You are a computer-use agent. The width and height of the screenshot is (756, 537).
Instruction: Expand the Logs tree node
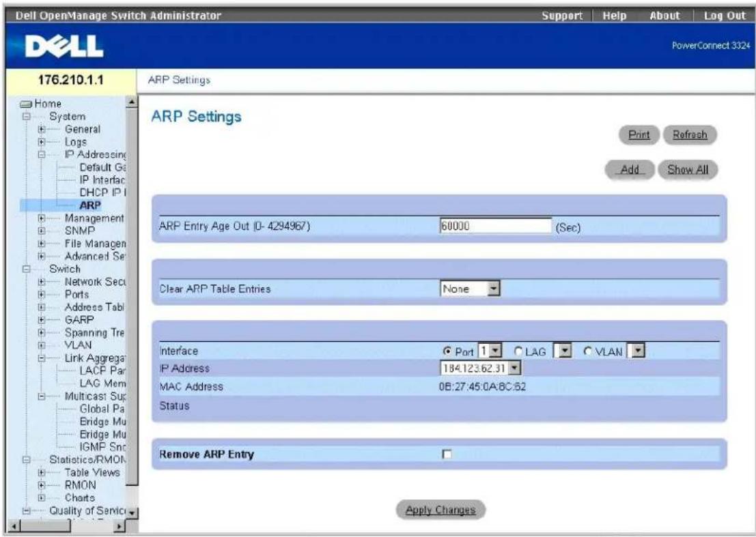[x=42, y=142]
